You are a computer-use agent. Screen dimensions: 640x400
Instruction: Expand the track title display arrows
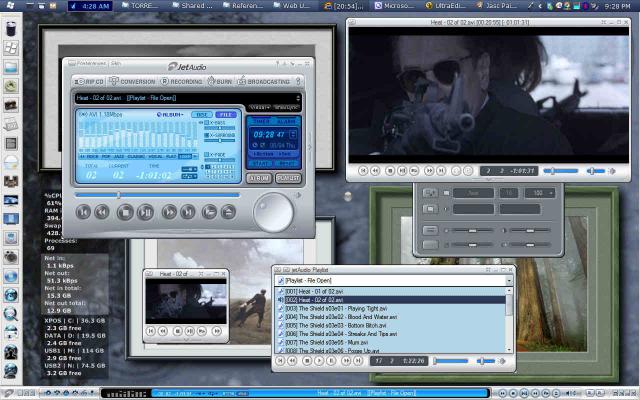pos(298,98)
